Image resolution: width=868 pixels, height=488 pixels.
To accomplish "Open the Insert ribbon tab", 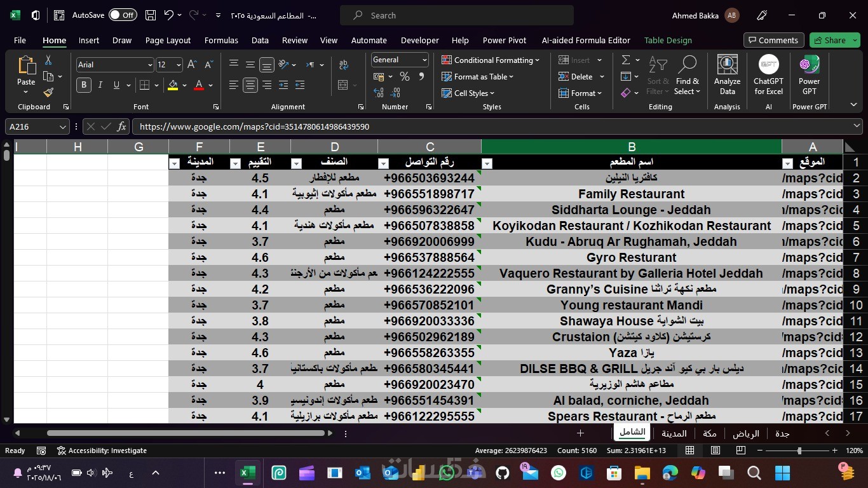I will pyautogui.click(x=89, y=40).
